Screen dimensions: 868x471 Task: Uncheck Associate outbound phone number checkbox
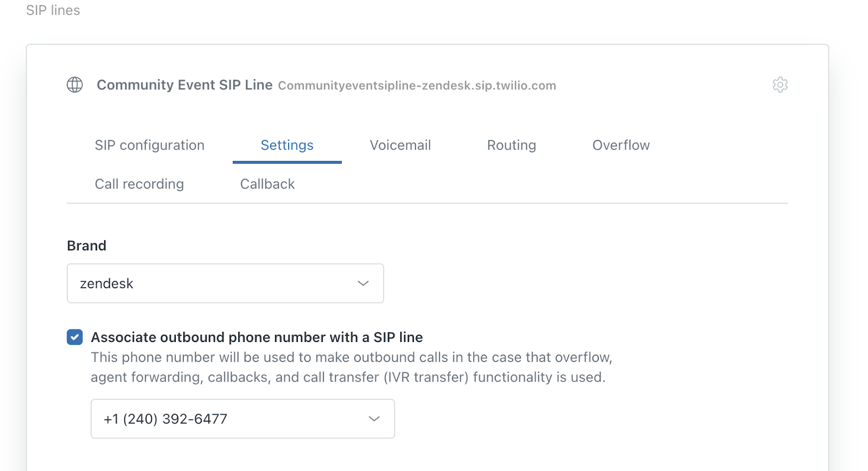pyautogui.click(x=75, y=337)
